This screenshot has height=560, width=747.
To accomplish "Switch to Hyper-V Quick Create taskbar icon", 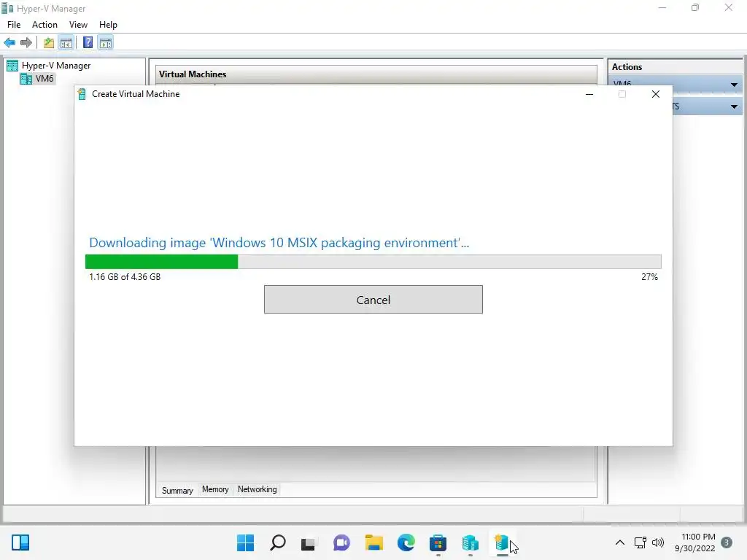I will tap(502, 542).
